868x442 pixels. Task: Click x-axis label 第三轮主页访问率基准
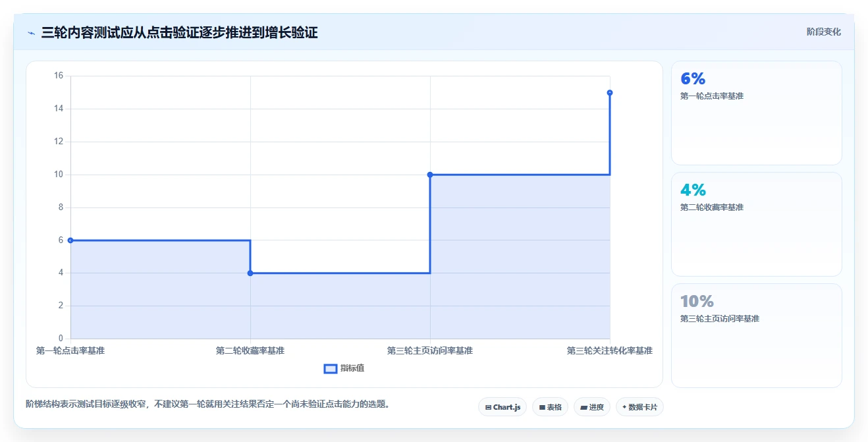pos(430,350)
